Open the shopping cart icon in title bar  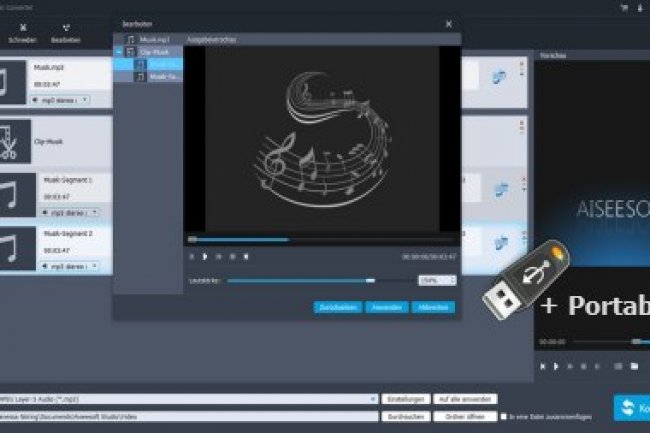624,7
